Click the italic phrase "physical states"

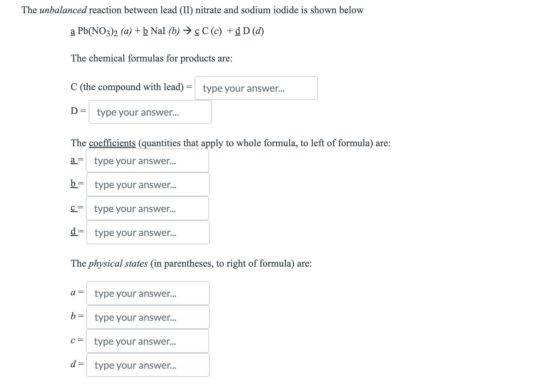point(118,264)
